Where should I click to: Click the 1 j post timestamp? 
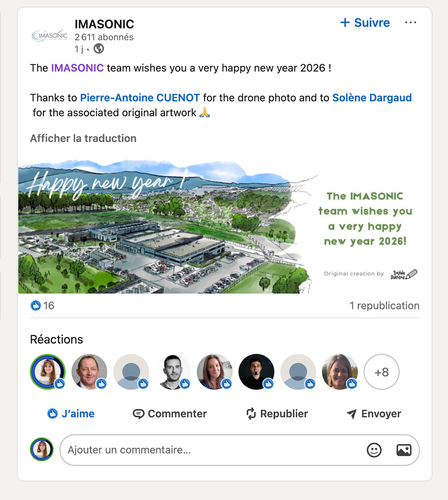[79, 49]
